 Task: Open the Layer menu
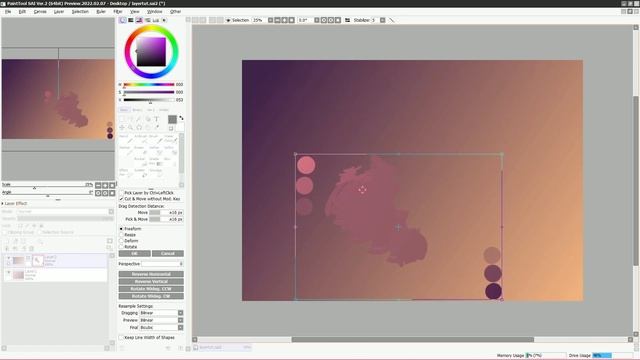[59, 11]
